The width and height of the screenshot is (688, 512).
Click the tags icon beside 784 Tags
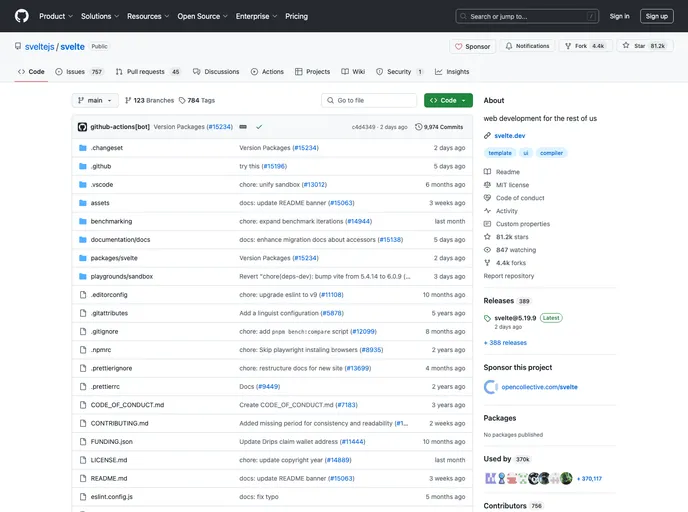click(x=182, y=100)
